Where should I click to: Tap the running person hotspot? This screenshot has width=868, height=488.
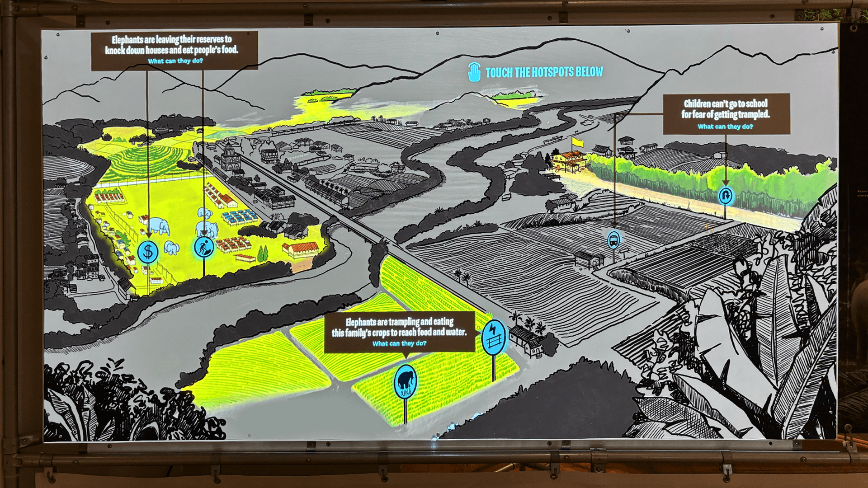[204, 247]
